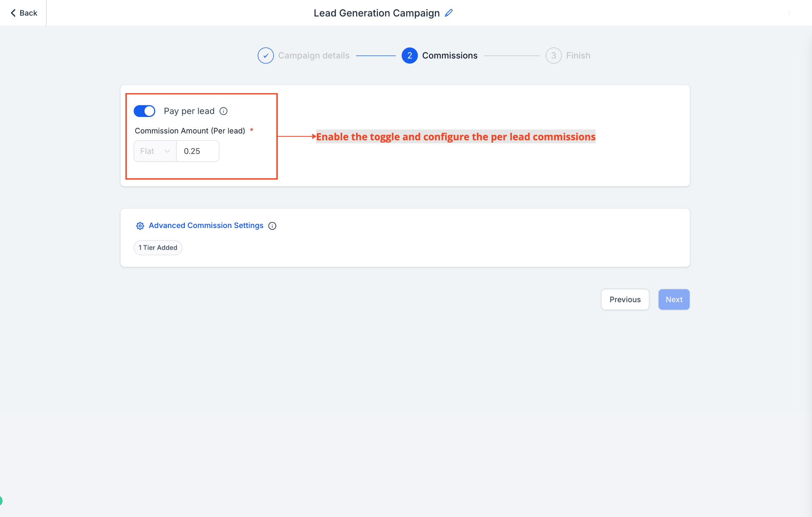Click the Back chevron arrow icon

point(13,13)
